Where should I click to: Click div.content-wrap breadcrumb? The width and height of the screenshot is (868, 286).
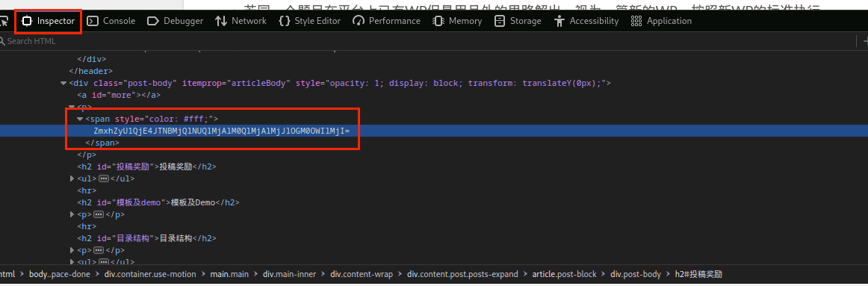(x=362, y=274)
